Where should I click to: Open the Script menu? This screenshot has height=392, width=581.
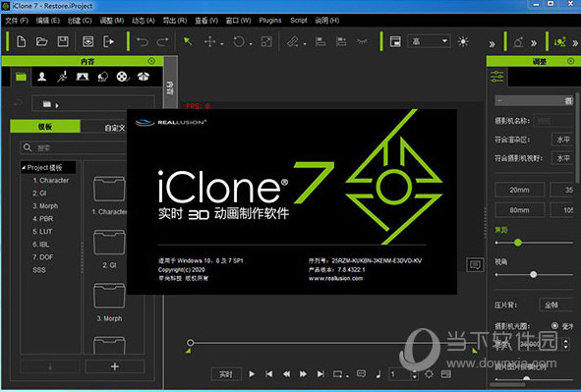point(298,21)
